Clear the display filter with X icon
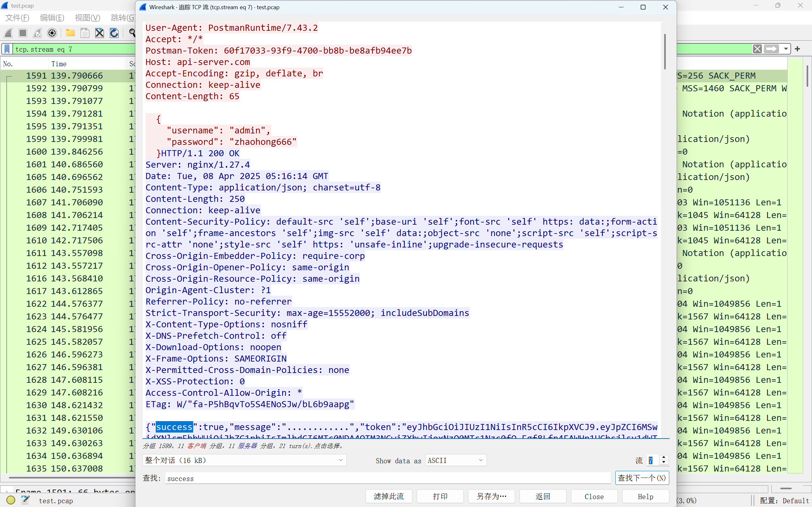812x507 pixels. click(x=757, y=49)
